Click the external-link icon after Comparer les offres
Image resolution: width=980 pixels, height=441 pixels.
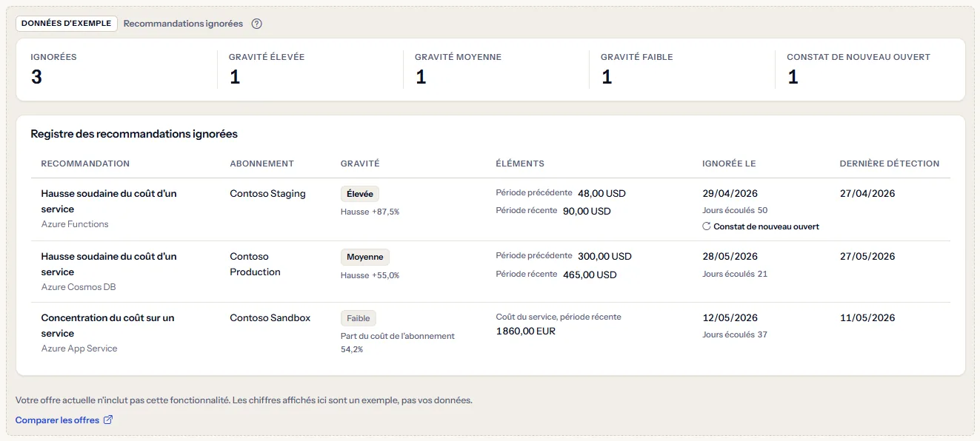point(108,420)
